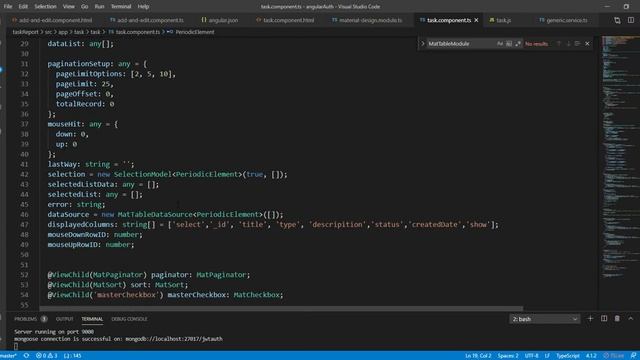Maximize the panel with chevron up

click(x=631, y=318)
